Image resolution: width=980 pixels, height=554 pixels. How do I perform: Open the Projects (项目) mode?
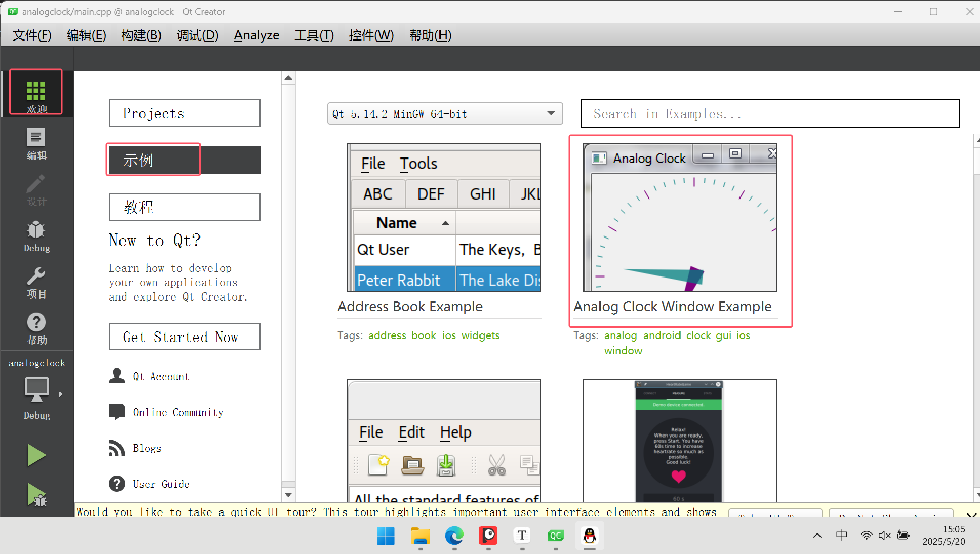(x=36, y=283)
